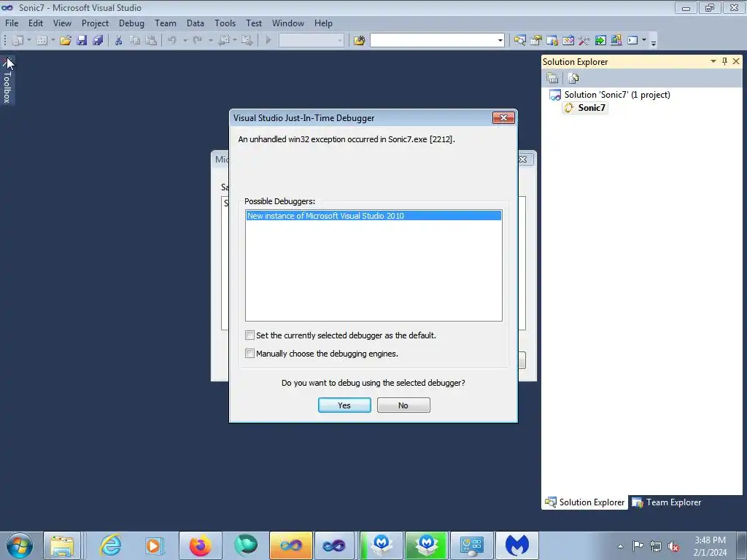Open the Other Windows dropdown arrow
This screenshot has width=747, height=560.
643,41
